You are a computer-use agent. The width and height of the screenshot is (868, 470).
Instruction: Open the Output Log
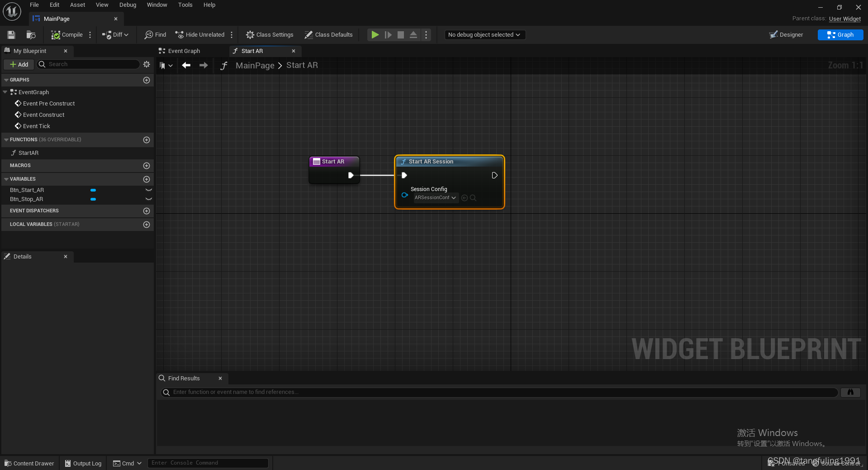tap(83, 463)
